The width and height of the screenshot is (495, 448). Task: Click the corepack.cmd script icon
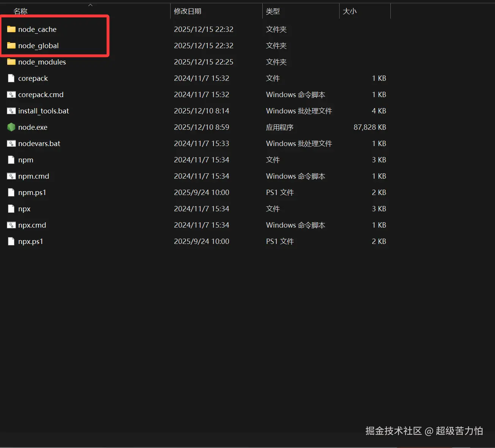click(x=11, y=94)
